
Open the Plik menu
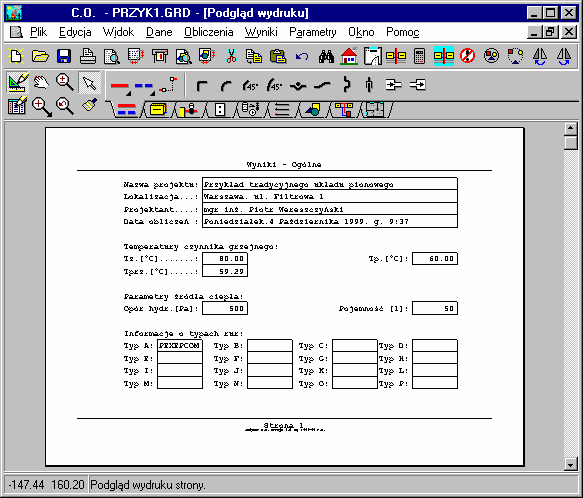point(38,32)
